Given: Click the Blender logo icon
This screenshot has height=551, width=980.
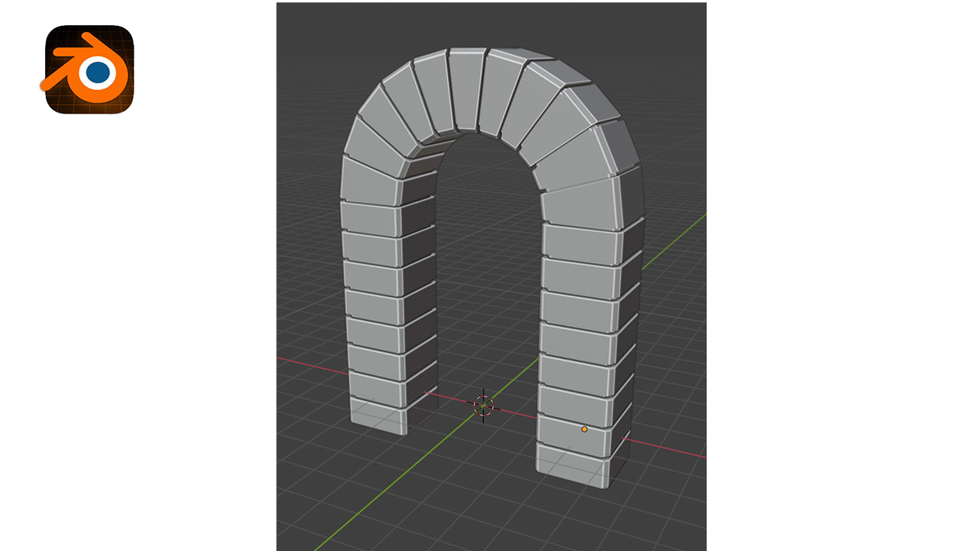Looking at the screenshot, I should coord(89,70).
